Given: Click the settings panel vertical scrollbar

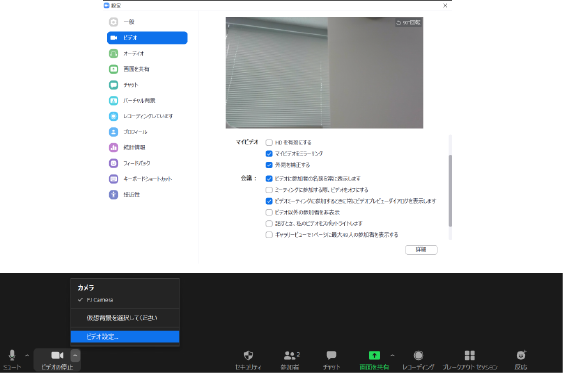Looking at the screenshot, I should [x=450, y=191].
